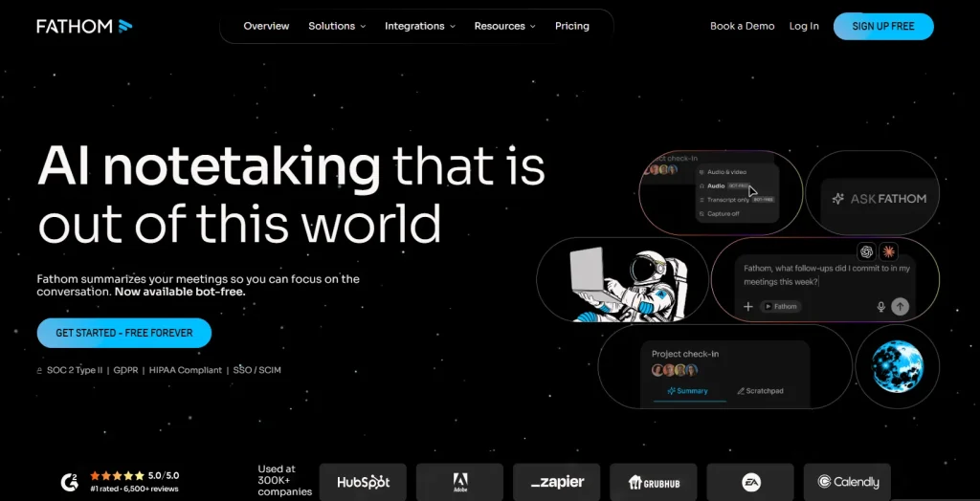
Task: Click the astronaut with laptop illustration
Action: pos(628,285)
